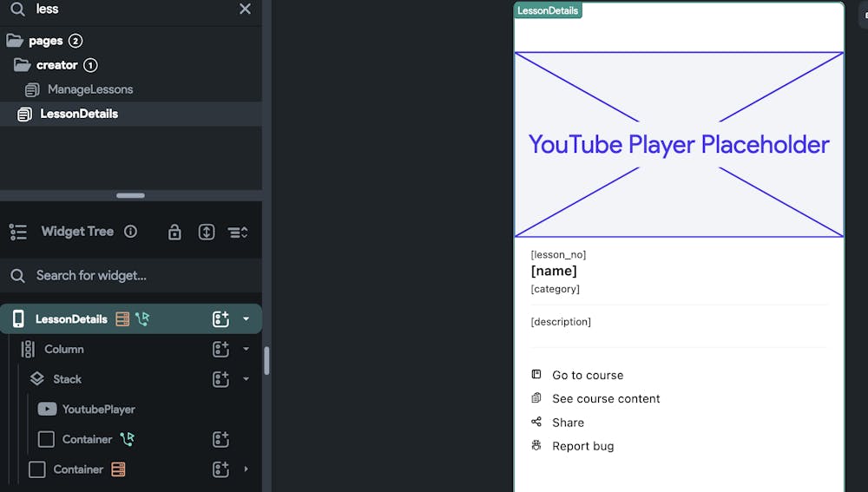This screenshot has width=868, height=492.
Task: Click the ManageLessons page icon
Action: coord(32,89)
